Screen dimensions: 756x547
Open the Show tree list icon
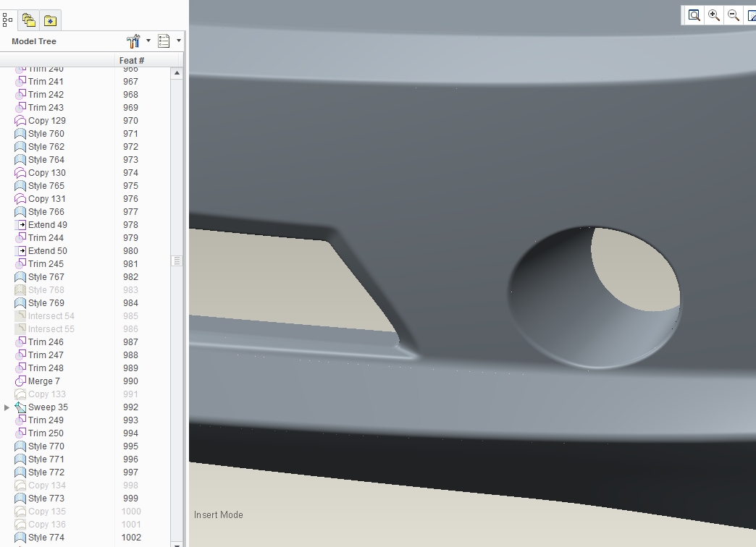tap(164, 41)
